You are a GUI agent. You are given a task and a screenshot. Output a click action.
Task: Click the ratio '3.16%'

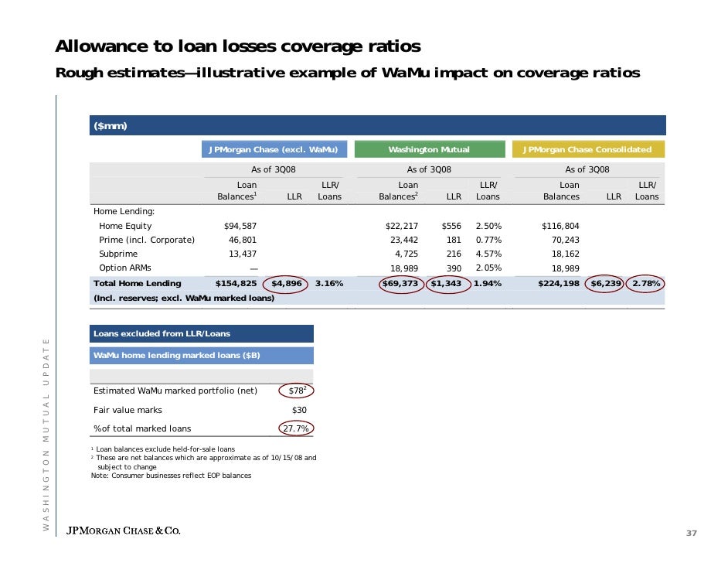pyautogui.click(x=329, y=283)
